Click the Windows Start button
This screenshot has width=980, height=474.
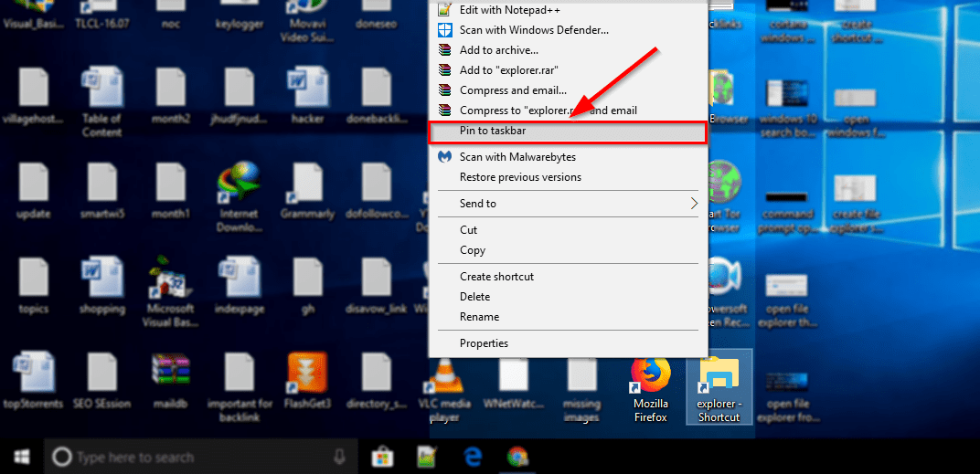(x=22, y=458)
